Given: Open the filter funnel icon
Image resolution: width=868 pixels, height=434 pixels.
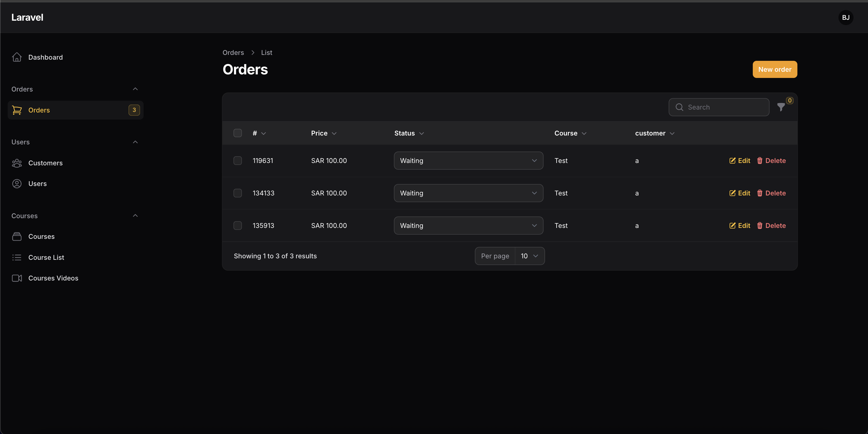Looking at the screenshot, I should 781,107.
